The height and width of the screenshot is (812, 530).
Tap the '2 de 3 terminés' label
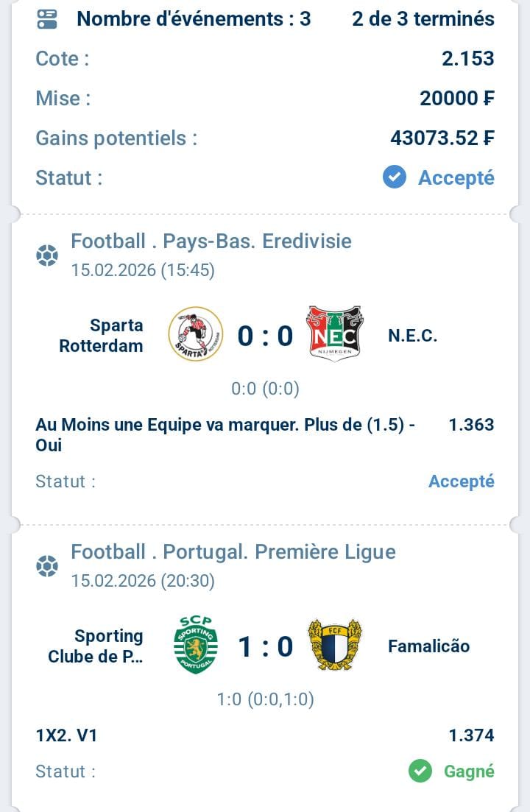point(423,19)
